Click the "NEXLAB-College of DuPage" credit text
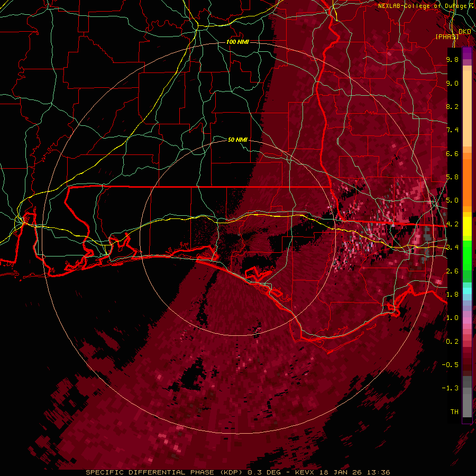476x476 pixels. coord(422,6)
